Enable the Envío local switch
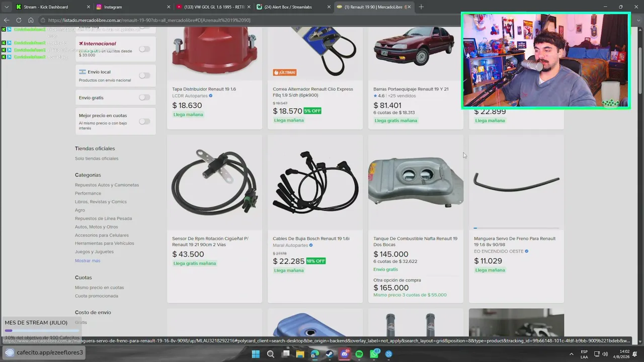 click(144, 75)
